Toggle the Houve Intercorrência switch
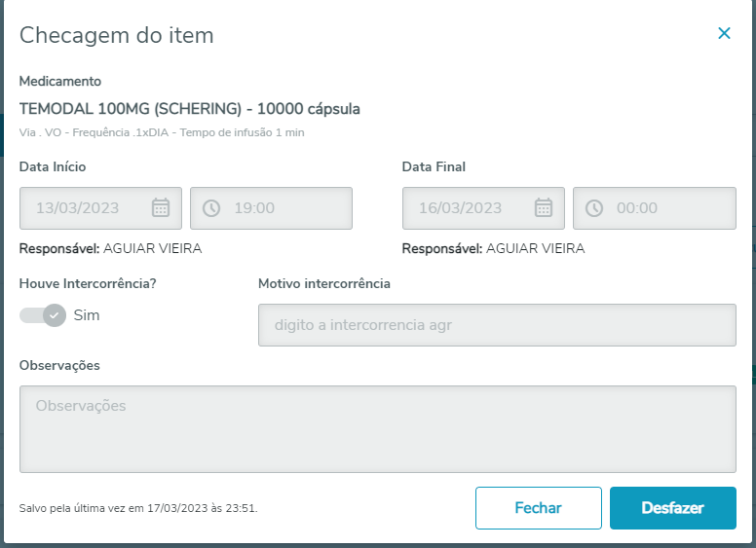Viewport: 756px width, 548px height. [x=43, y=315]
